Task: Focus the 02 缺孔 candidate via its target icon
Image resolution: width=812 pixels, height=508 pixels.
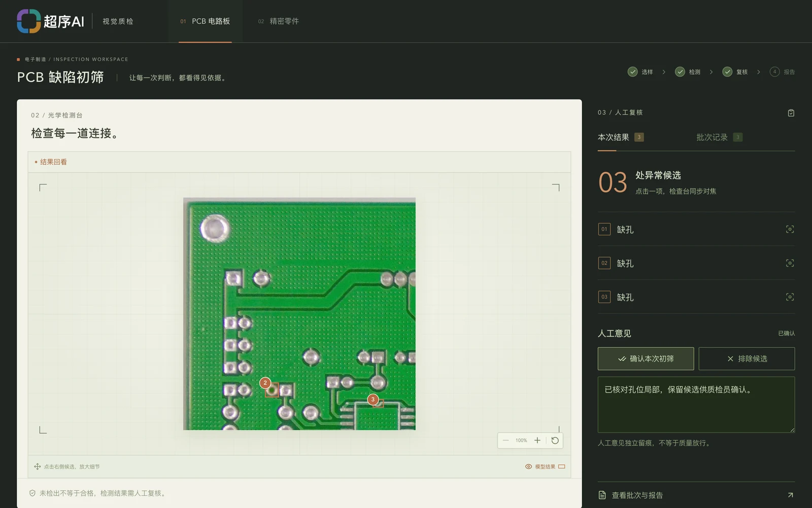Action: [x=790, y=263]
